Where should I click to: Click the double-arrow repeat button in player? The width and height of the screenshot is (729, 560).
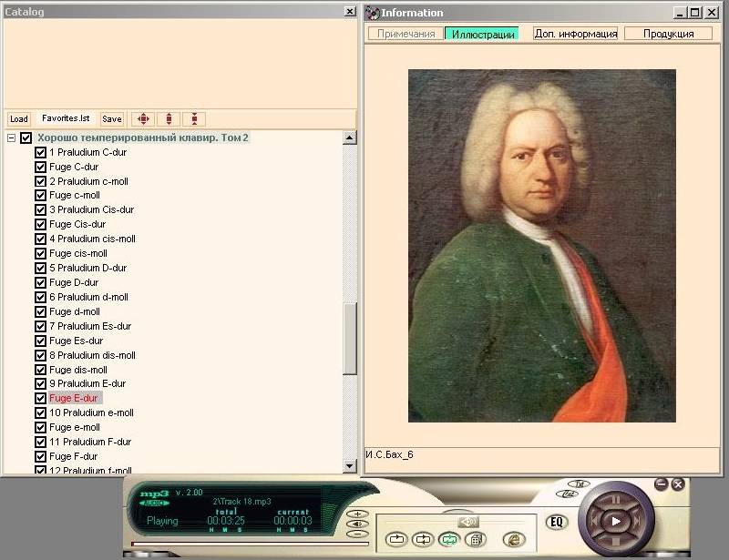[x=423, y=539]
